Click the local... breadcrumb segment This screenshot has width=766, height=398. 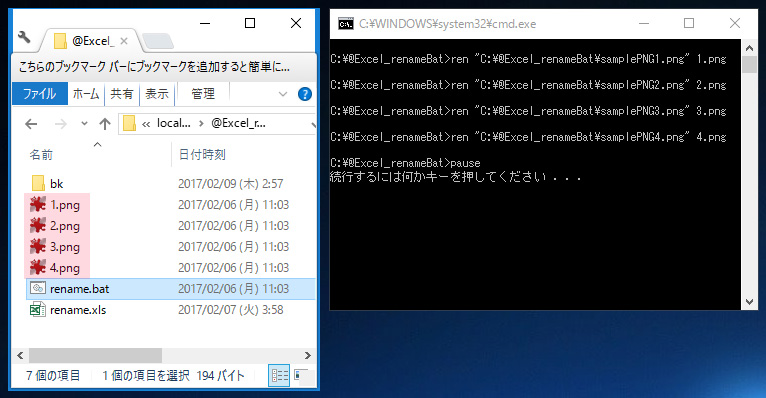[174, 123]
